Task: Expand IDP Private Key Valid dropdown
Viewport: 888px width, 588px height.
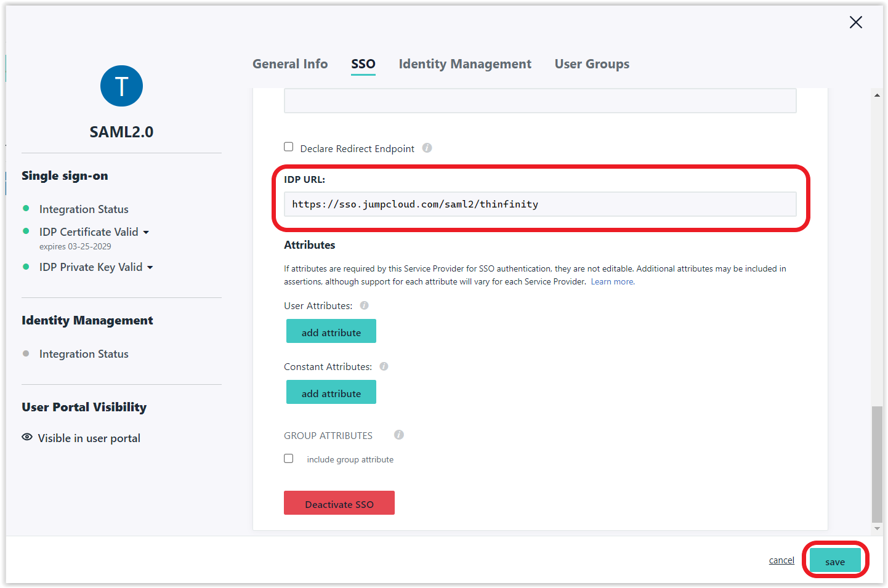Action: [x=150, y=267]
